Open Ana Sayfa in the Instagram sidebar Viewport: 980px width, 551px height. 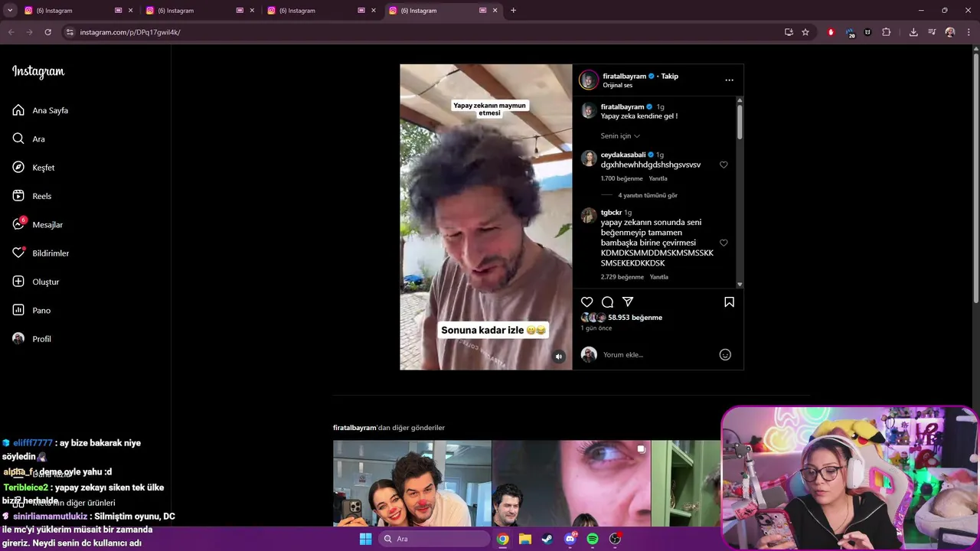tap(41, 110)
